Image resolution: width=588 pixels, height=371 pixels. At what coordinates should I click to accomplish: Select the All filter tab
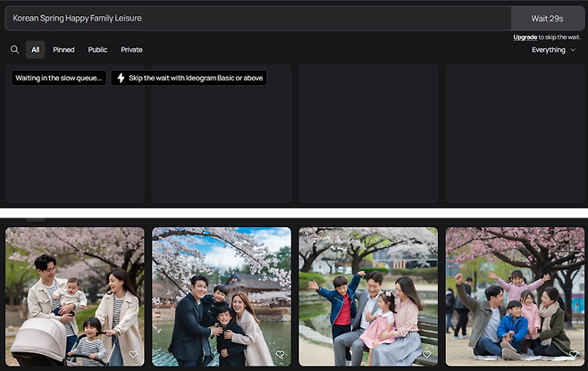[35, 49]
